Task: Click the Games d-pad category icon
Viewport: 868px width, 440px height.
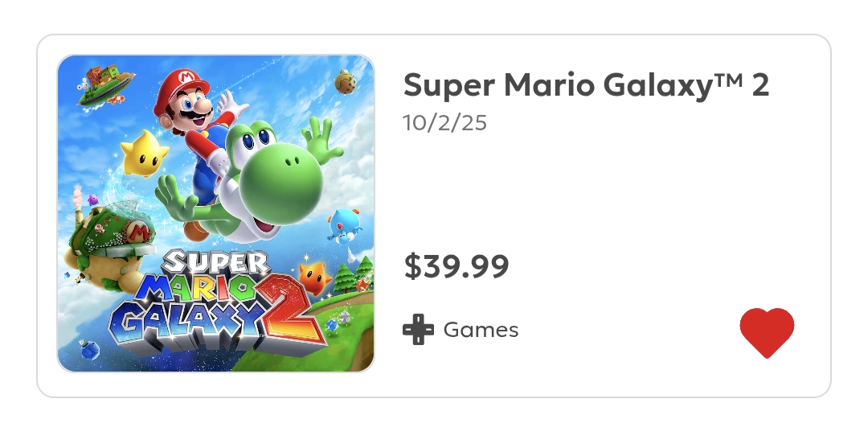Action: coord(418,330)
